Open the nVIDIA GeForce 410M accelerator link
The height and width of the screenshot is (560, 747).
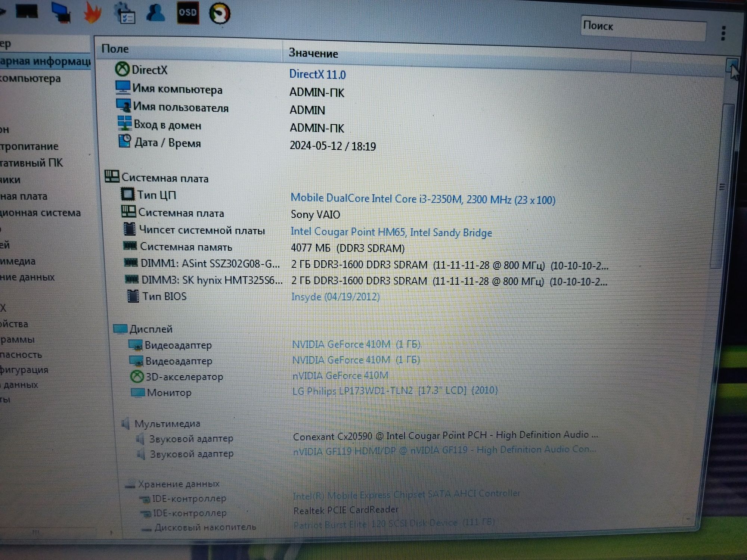(340, 375)
